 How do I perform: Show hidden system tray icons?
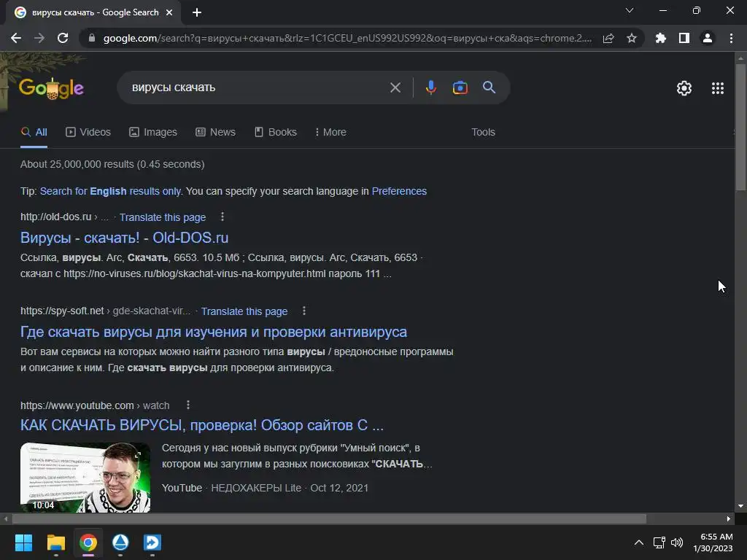click(639, 542)
